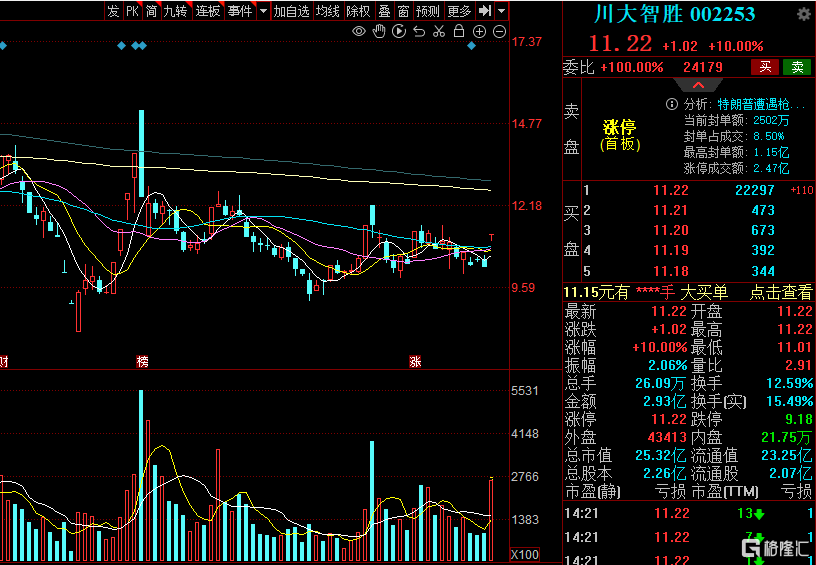The height and width of the screenshot is (565, 816).
Task: Click the 总市值 value 25.32亿
Action: (660, 456)
